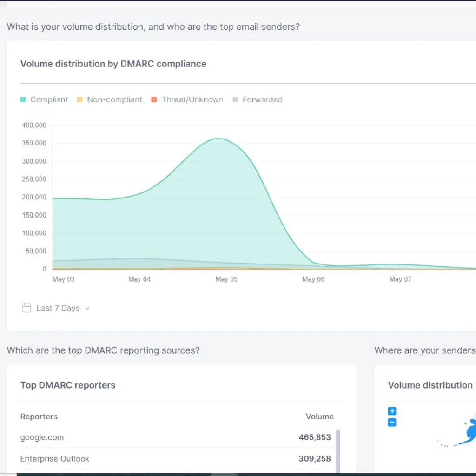The width and height of the screenshot is (476, 476).
Task: Zoom in on the map with plus icon
Action: pos(392,411)
